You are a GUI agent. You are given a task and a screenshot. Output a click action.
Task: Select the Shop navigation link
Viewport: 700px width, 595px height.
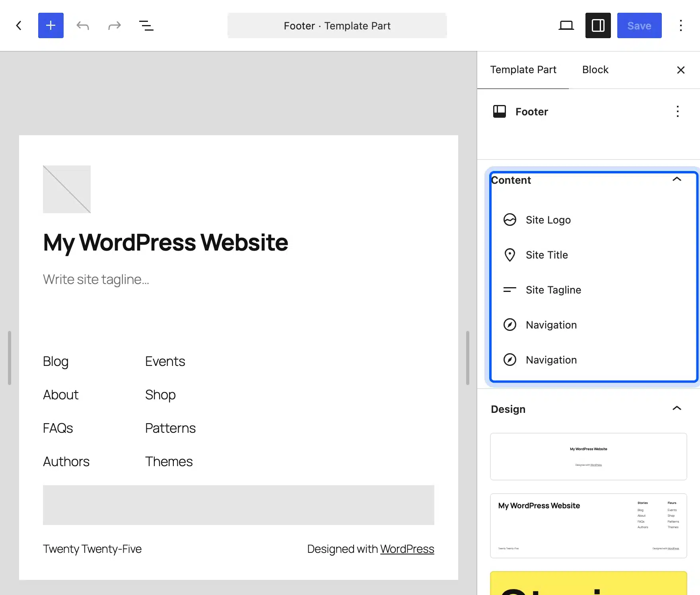point(160,395)
